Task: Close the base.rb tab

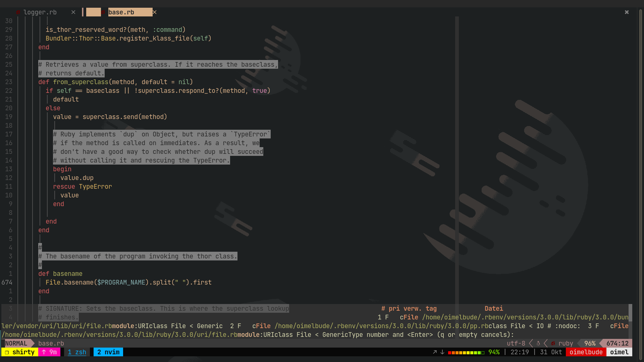Action: click(154, 12)
